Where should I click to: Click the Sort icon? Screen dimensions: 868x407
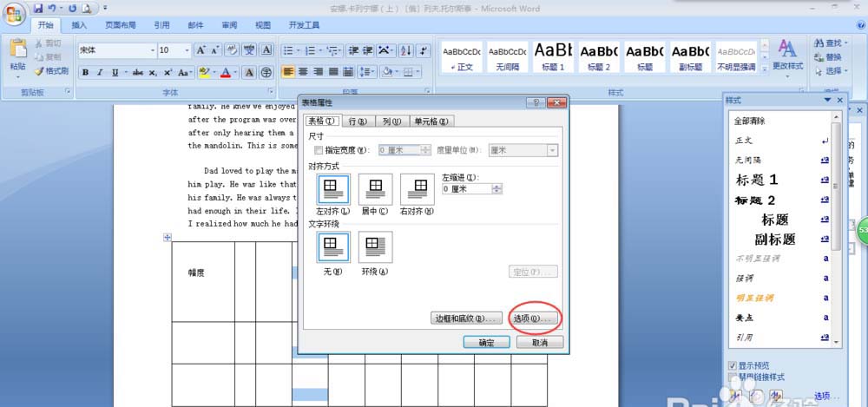(x=405, y=50)
